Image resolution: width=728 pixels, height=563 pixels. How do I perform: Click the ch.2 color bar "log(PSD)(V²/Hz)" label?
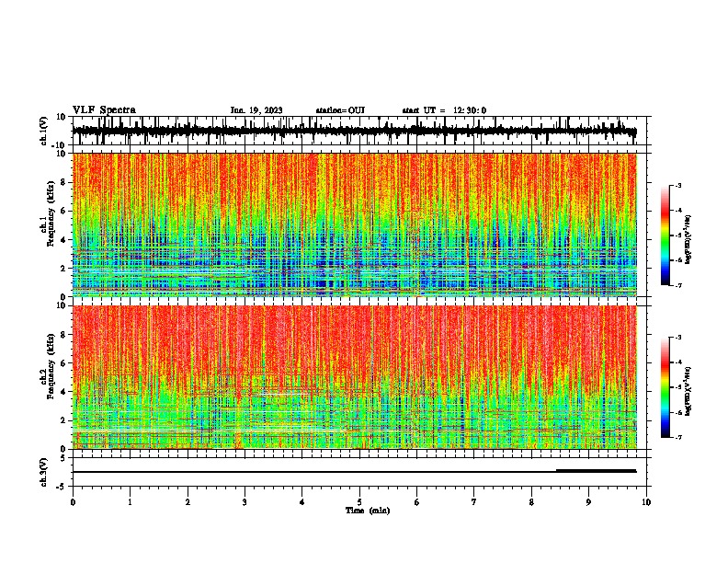click(688, 391)
